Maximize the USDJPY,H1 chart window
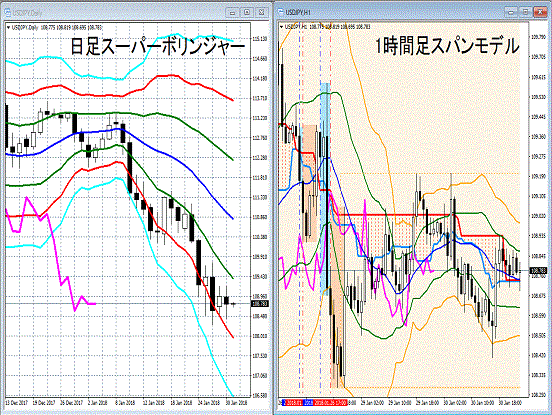 pyautogui.click(x=525, y=13)
